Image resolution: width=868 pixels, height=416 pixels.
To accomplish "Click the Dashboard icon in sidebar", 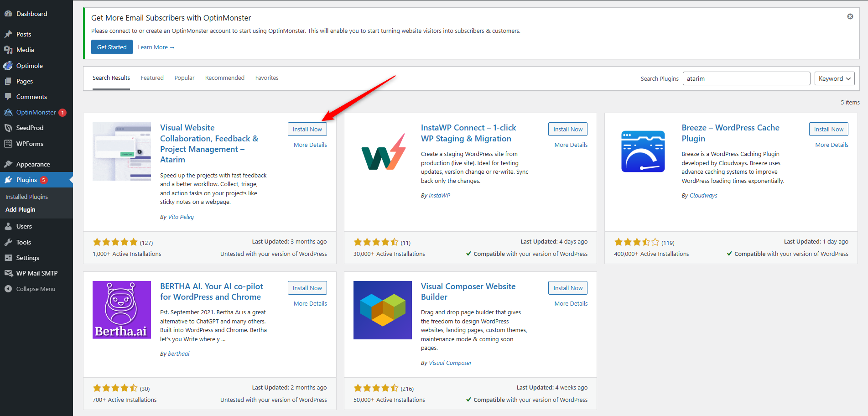I will pyautogui.click(x=8, y=14).
